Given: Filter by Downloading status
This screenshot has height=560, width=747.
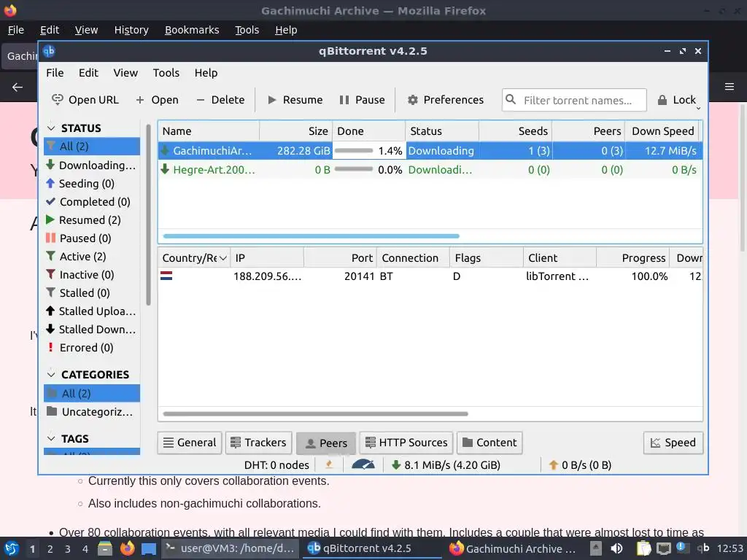Looking at the screenshot, I should click(x=91, y=166).
